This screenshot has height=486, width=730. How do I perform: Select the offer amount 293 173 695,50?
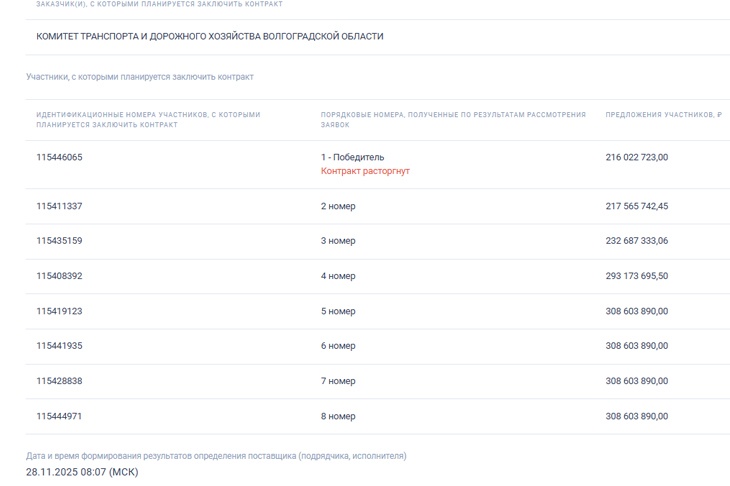point(636,276)
